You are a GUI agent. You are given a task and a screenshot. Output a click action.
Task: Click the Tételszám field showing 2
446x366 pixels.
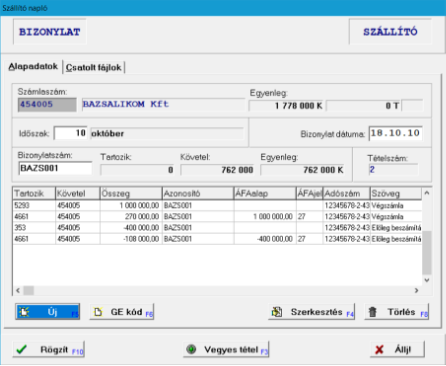point(393,170)
